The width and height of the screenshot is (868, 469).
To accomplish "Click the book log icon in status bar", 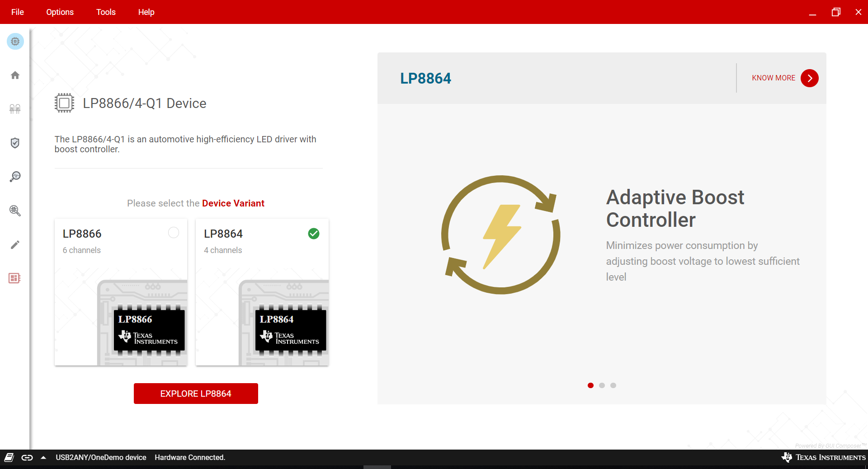I will [9, 457].
